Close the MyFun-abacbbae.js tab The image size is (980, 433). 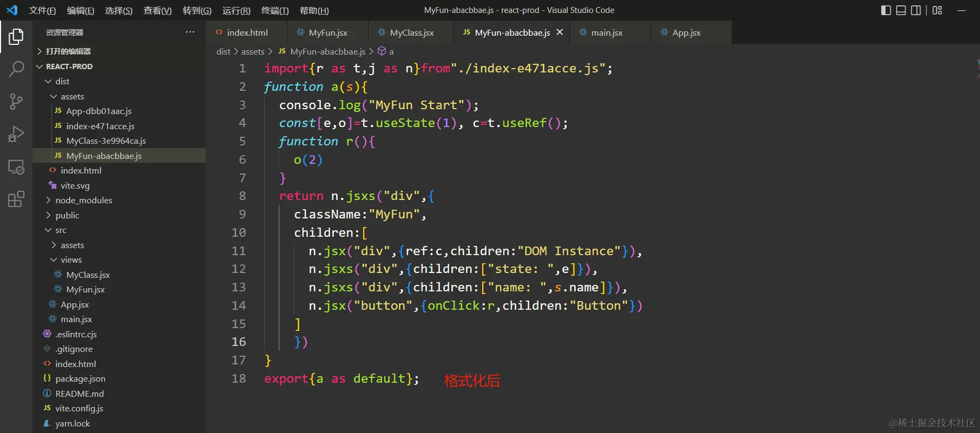[560, 32]
